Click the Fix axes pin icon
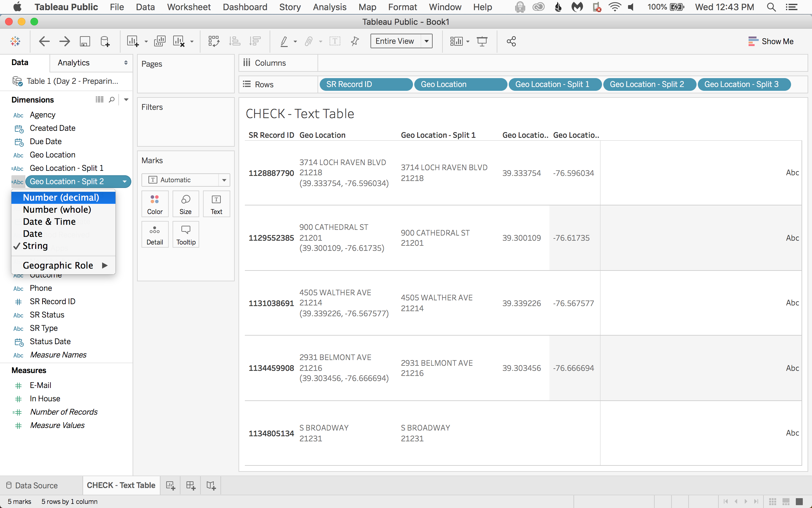 pos(355,41)
